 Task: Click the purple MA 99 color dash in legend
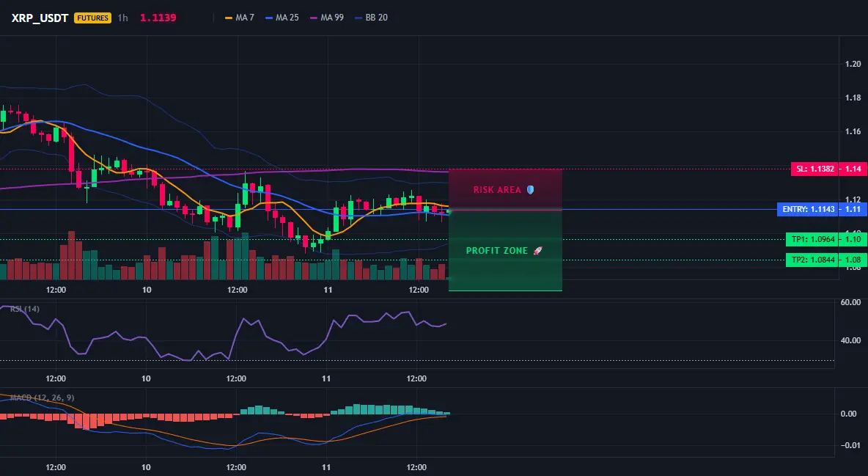[x=314, y=18]
